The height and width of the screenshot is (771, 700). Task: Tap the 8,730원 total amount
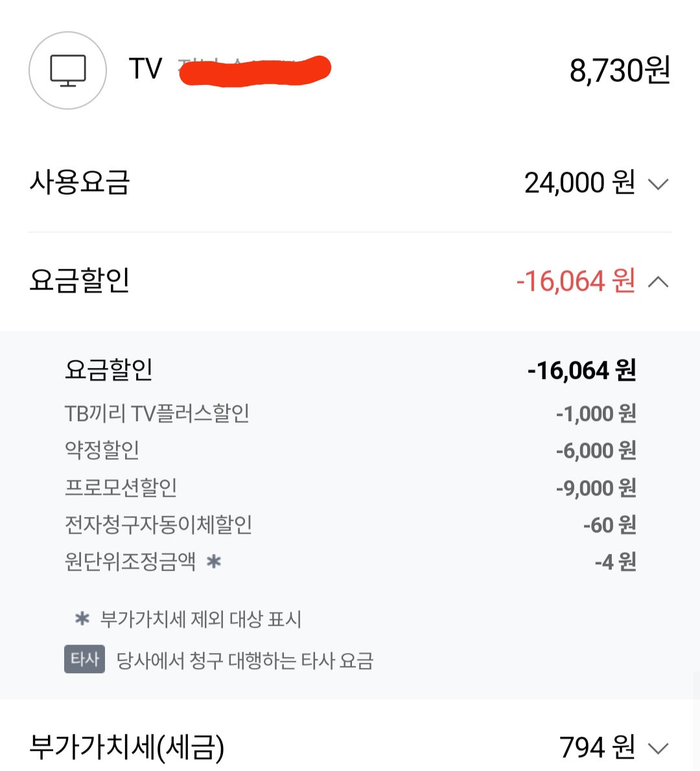(620, 70)
